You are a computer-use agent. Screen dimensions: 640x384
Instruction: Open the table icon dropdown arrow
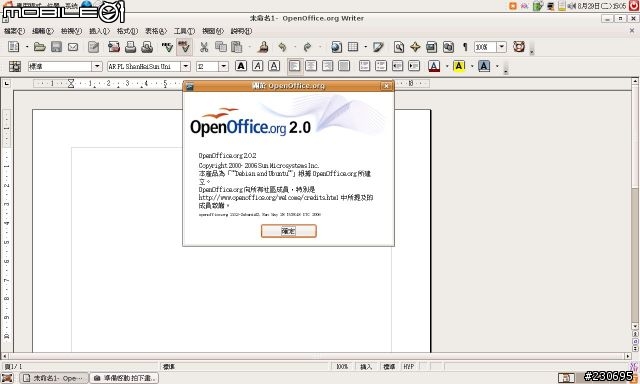point(365,47)
